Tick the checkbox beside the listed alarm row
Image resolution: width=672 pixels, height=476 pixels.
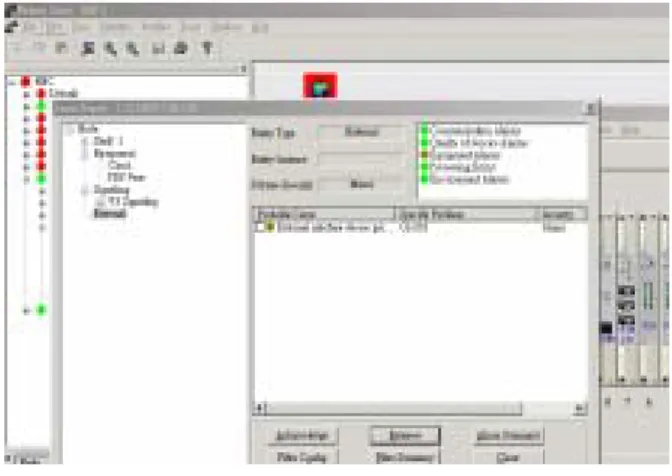point(260,227)
